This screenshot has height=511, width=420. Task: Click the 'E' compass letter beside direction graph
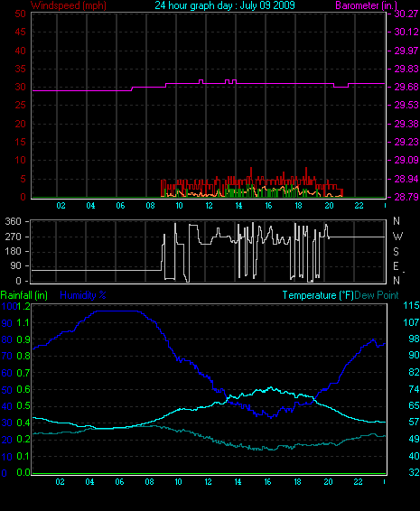tap(396, 266)
